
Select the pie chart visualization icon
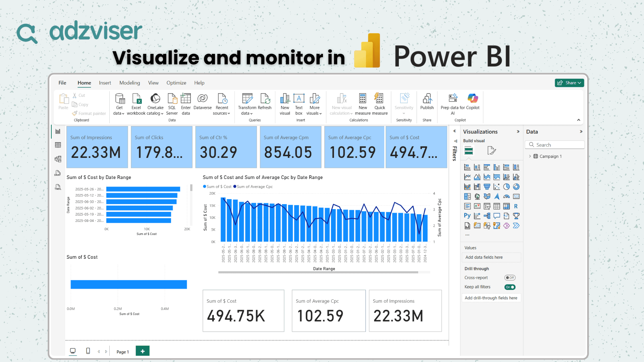(x=506, y=187)
